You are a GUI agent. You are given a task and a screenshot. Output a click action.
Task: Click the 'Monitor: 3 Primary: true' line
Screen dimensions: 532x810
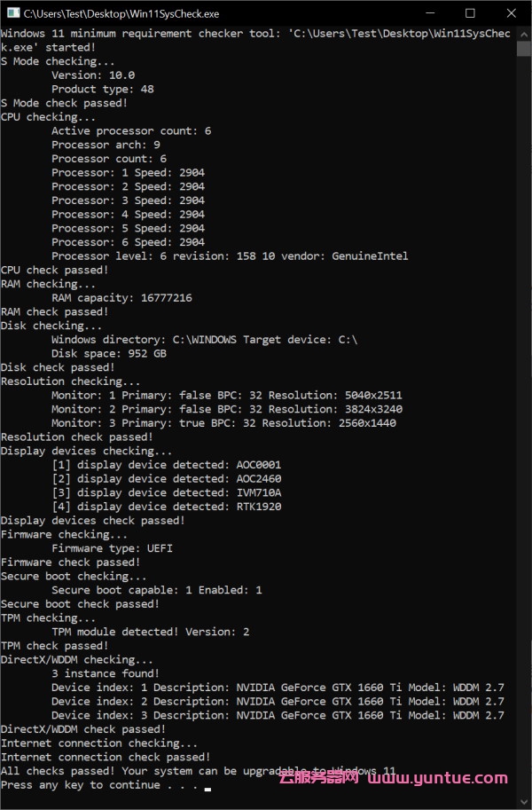223,423
